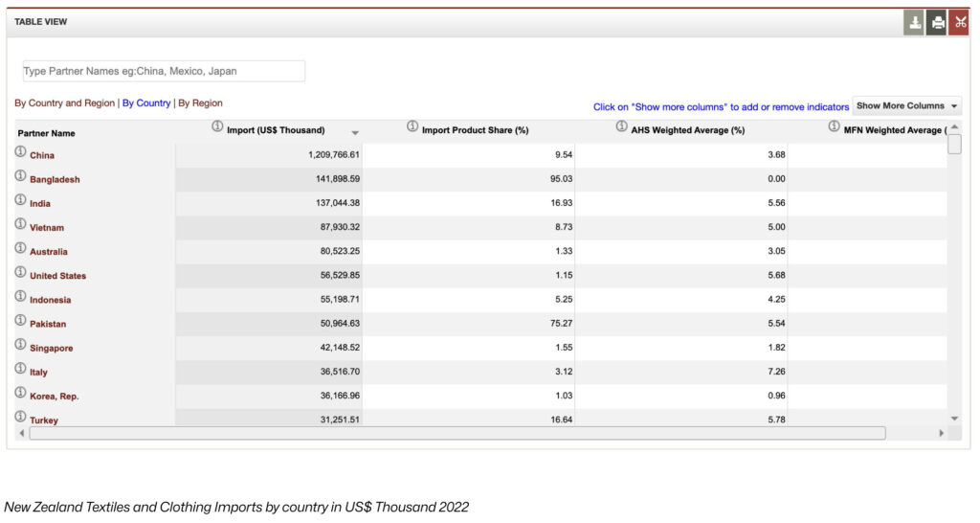Click the partner names search field

pos(164,71)
